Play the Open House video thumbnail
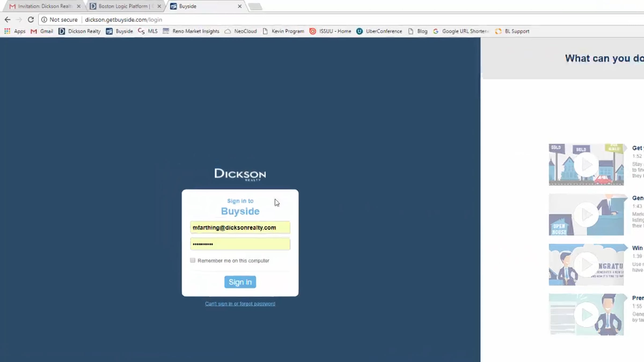Screen dimensions: 644x362 586,215
